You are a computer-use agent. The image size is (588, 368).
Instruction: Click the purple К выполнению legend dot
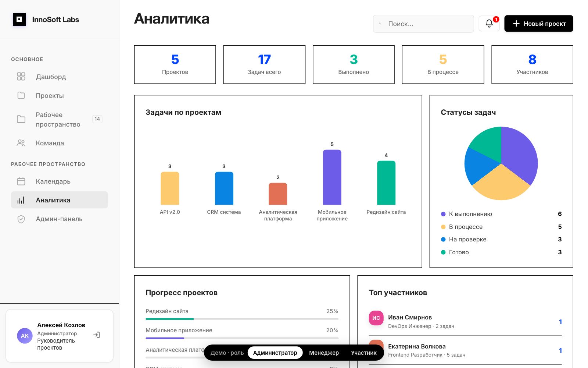click(443, 214)
